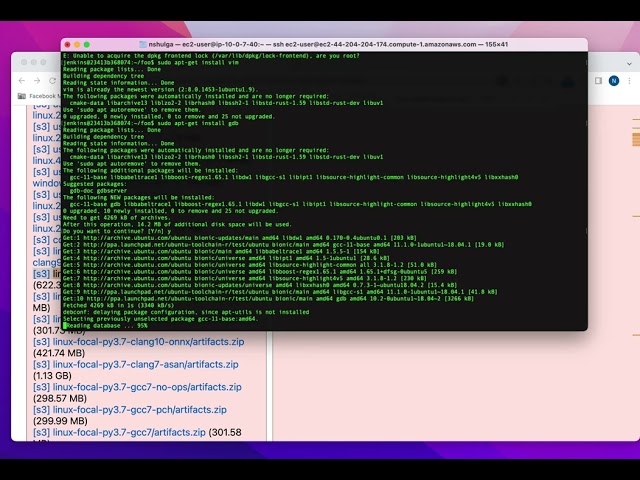Click 'Suggested packages:' line in terminal

click(x=95, y=184)
